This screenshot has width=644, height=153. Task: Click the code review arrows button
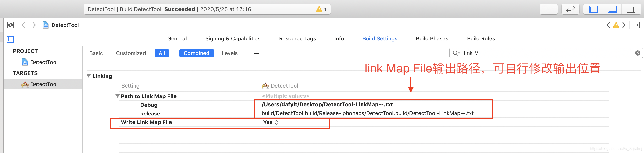click(570, 9)
